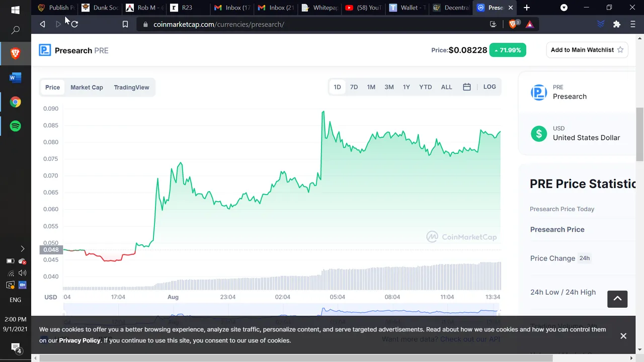Click the chart range navigator strip
Screen dimensions: 644x362
pos(282,310)
